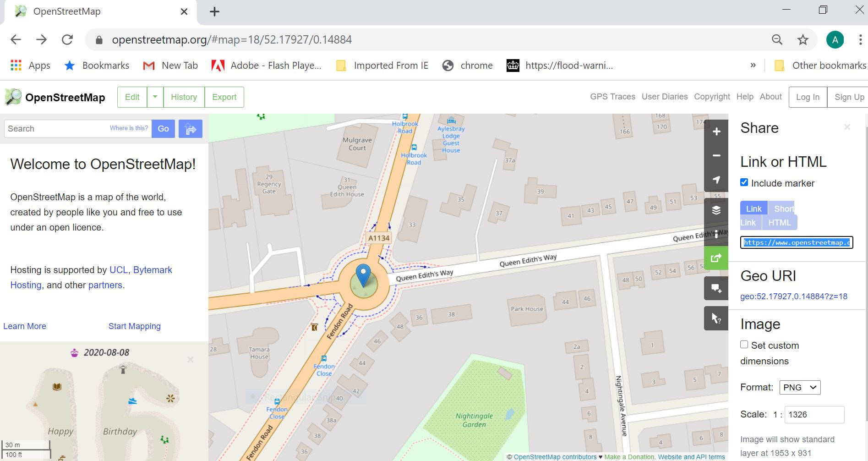Open the About page
Image resolution: width=868 pixels, height=461 pixels.
point(771,97)
